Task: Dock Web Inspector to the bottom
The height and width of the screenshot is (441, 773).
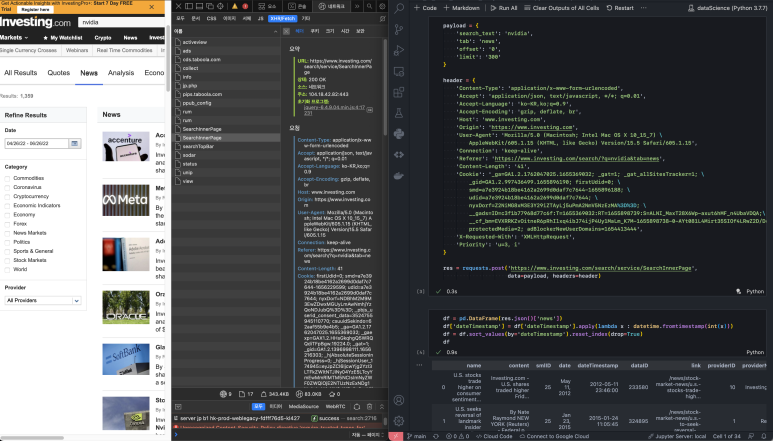Action: pyautogui.click(x=199, y=6)
